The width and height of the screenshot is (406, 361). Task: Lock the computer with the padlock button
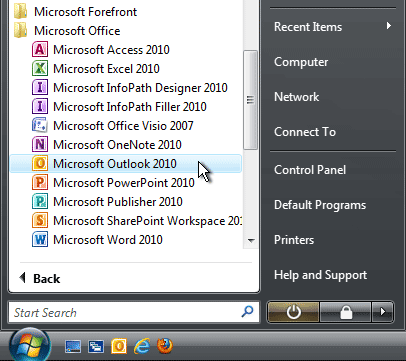(x=346, y=312)
